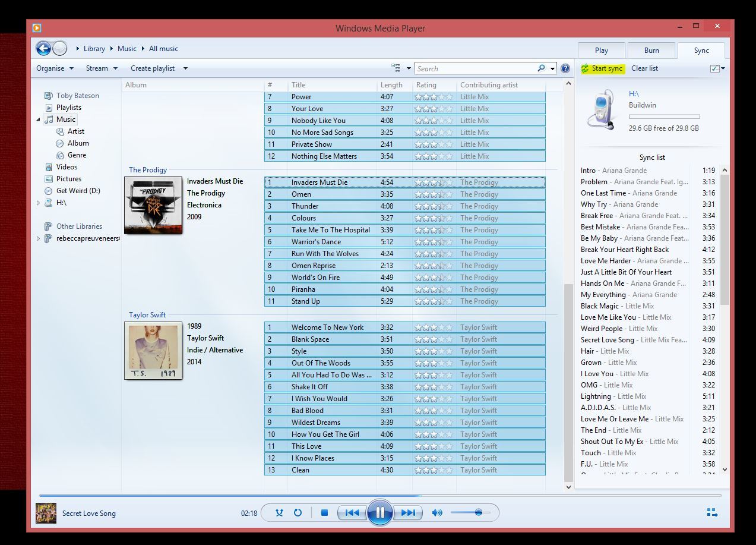Click the Create playlist button
This screenshot has height=545, width=756.
tap(153, 68)
